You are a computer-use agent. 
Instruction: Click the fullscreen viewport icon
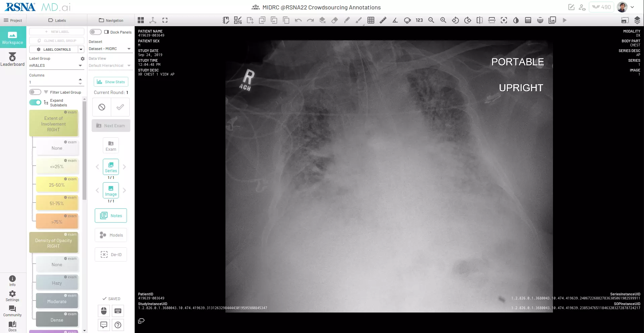(165, 20)
